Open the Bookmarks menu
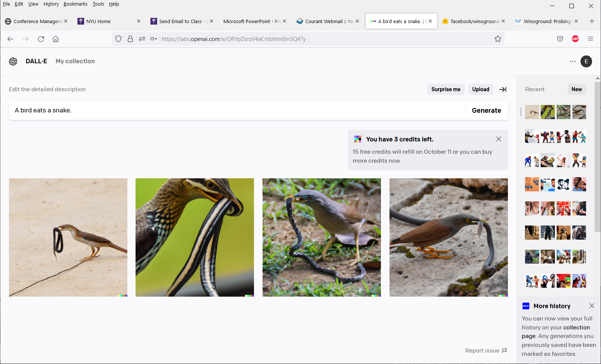This screenshot has height=364, width=601. click(75, 4)
